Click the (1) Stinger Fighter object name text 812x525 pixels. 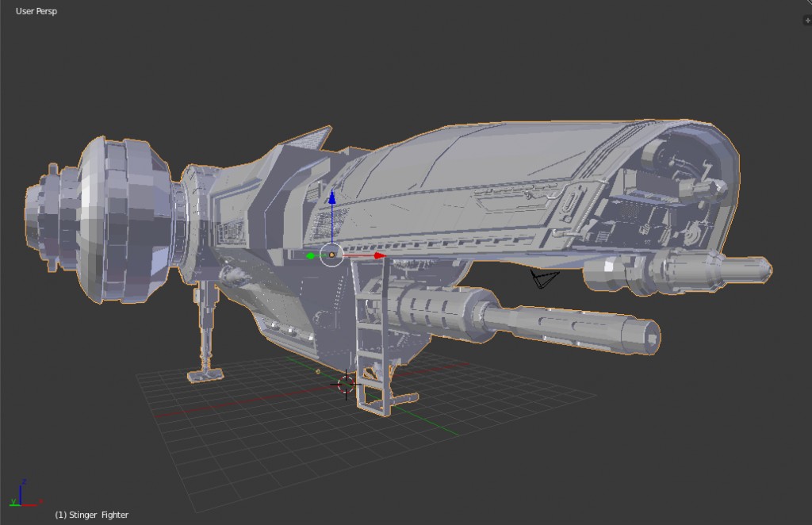[x=90, y=515]
